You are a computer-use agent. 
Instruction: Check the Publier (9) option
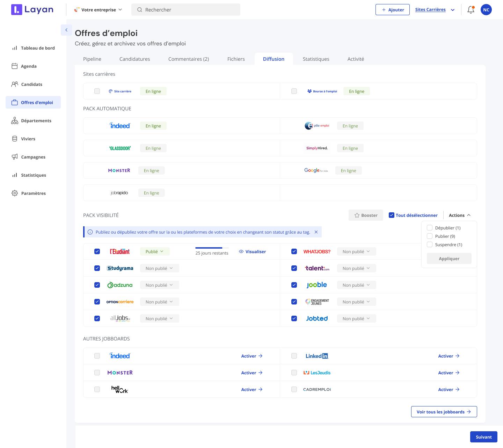pos(430,236)
